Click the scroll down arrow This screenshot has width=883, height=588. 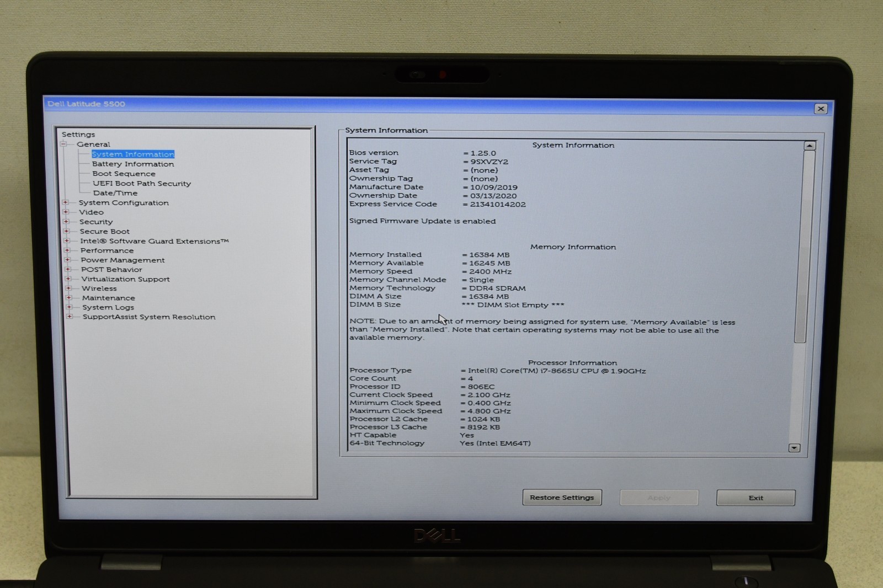tap(794, 448)
